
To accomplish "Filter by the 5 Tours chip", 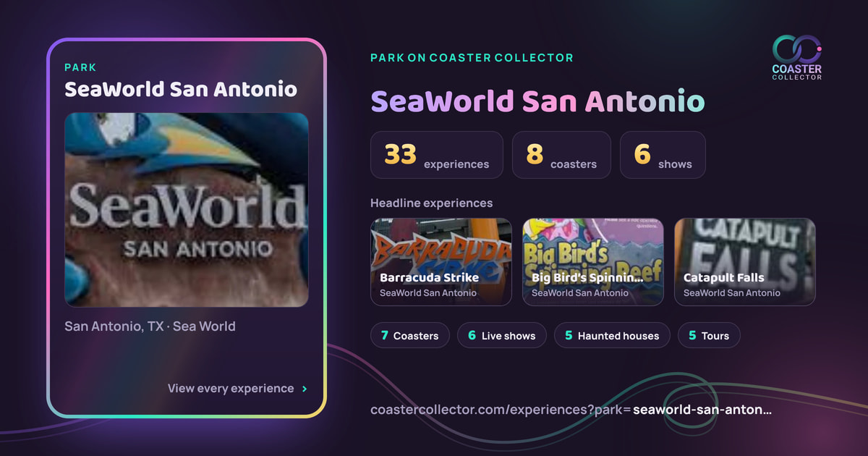I will click(x=709, y=336).
